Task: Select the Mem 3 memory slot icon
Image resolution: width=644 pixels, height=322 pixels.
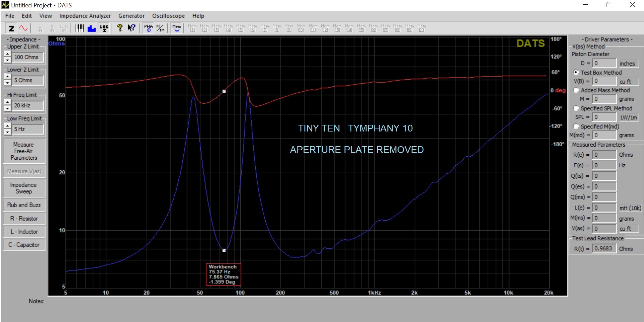Action: (x=217, y=28)
